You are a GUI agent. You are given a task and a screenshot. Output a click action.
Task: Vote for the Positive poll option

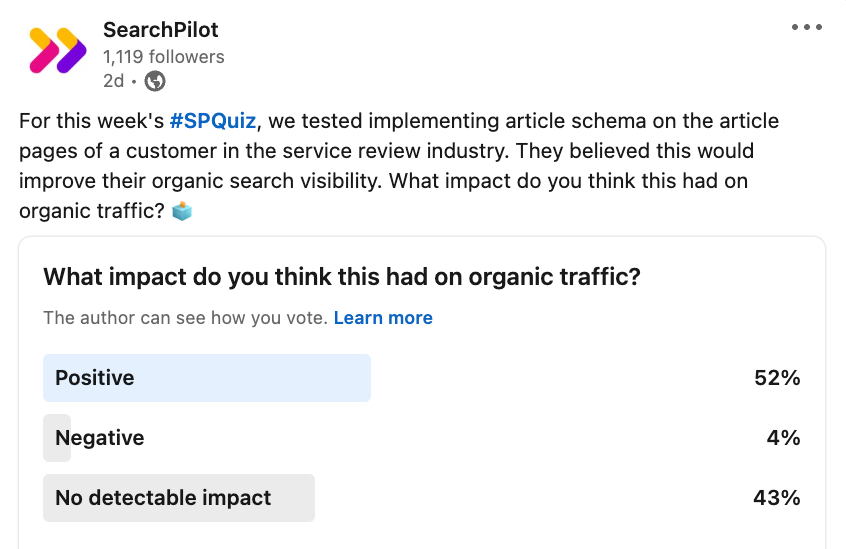tap(422, 378)
